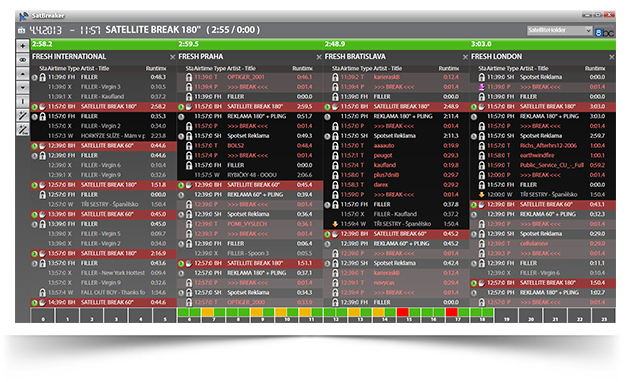The image size is (630, 382).
Task: Click the down arrow button in left toolbar
Action: (x=22, y=88)
